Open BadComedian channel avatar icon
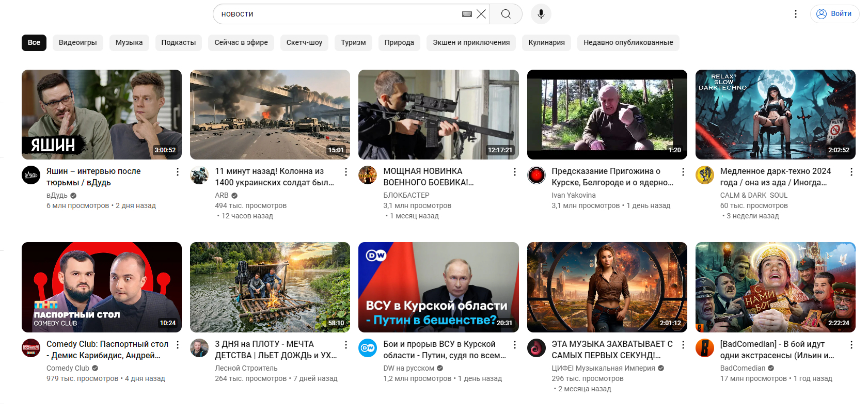 [704, 348]
